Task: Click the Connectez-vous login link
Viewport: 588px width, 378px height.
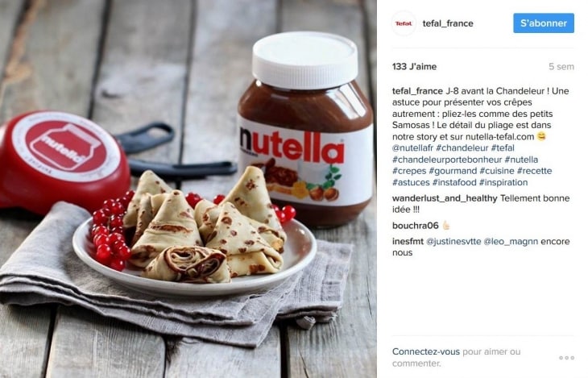Action: (425, 351)
